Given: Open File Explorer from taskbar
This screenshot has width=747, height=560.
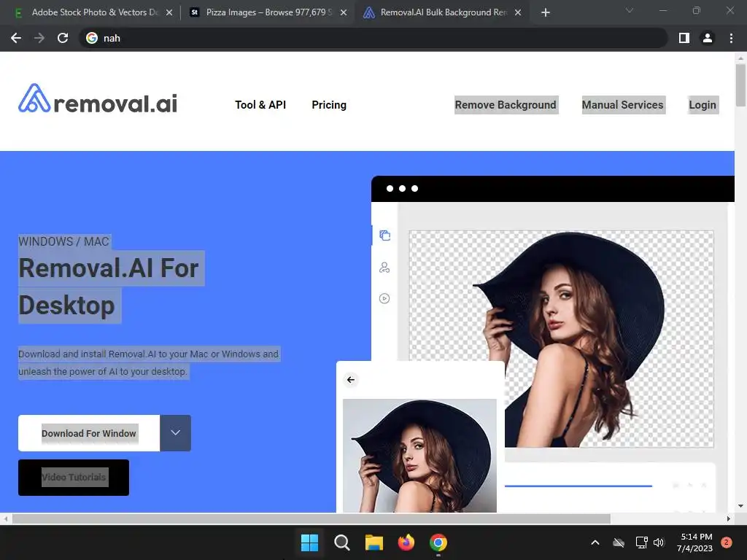Looking at the screenshot, I should point(374,542).
